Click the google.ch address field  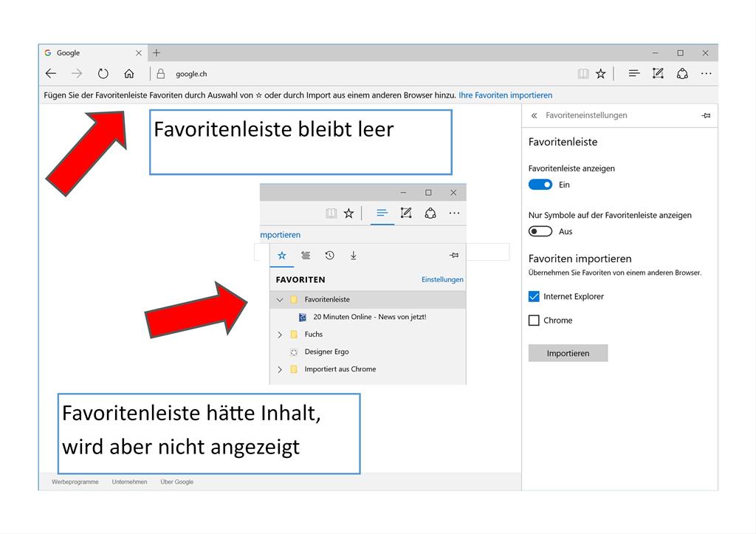(191, 74)
